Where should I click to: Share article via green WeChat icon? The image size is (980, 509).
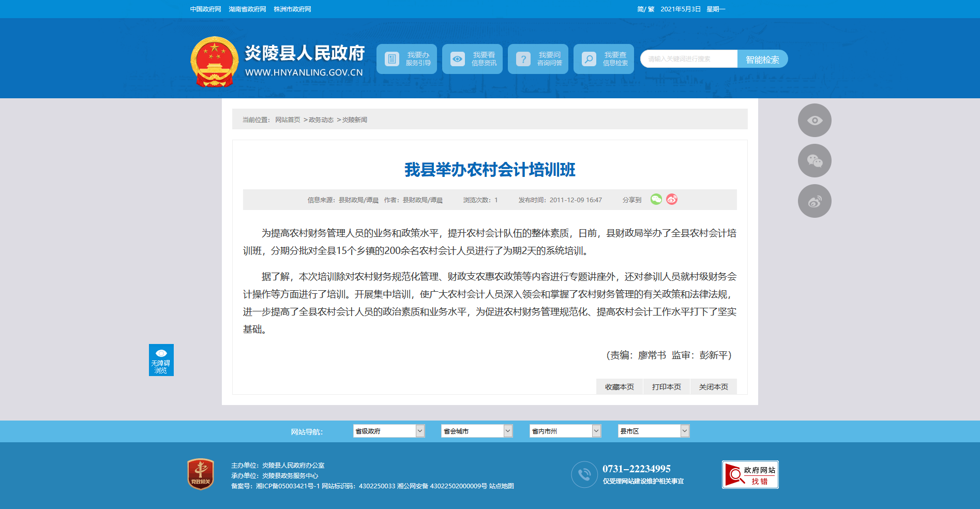click(x=656, y=200)
